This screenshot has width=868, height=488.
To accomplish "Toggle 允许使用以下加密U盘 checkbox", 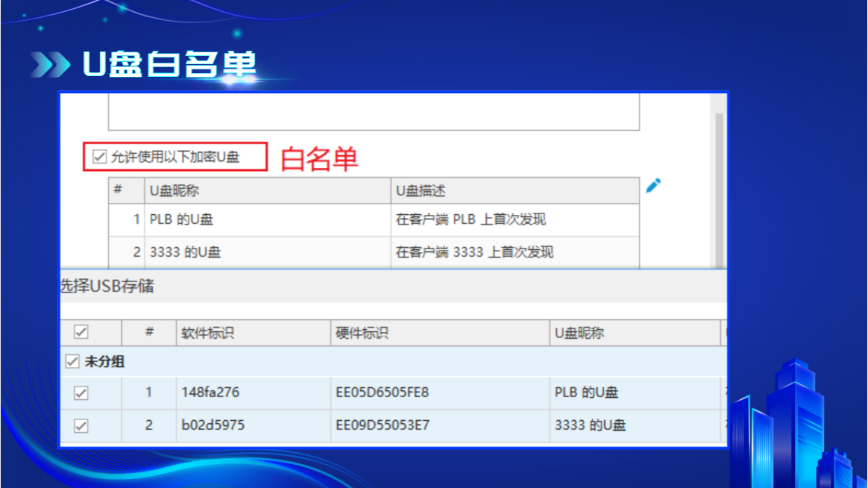I will point(100,157).
